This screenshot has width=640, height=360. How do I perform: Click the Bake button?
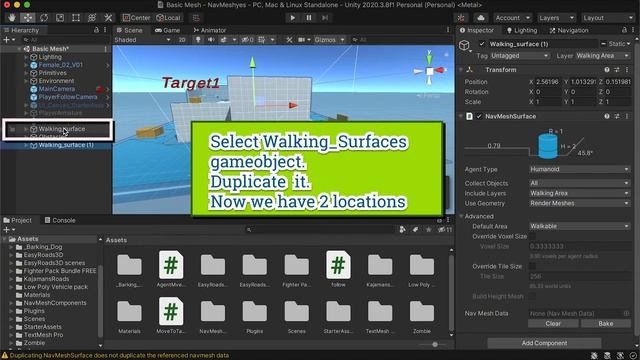pyautogui.click(x=605, y=323)
